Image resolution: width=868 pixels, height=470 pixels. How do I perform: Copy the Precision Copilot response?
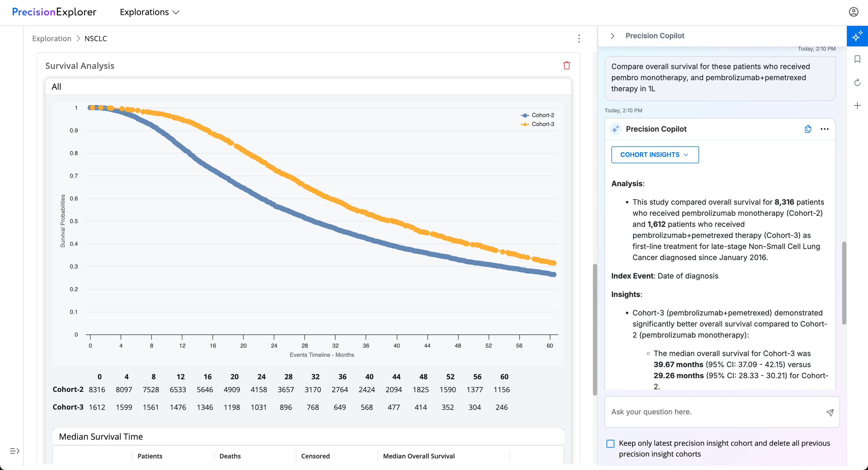808,129
